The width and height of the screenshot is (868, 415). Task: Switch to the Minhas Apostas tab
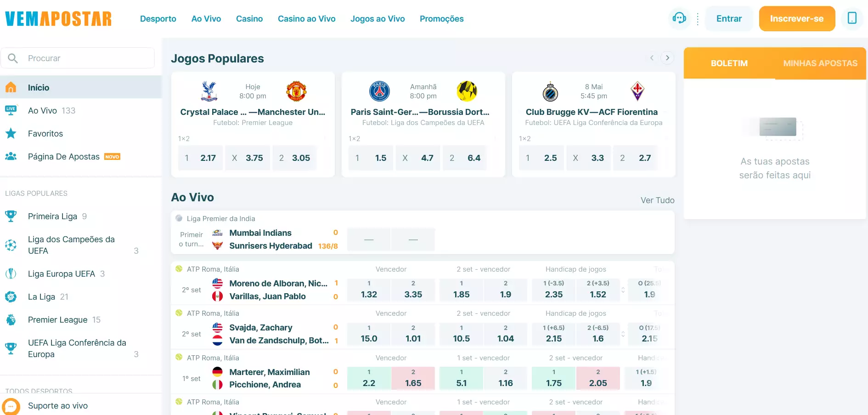(x=820, y=63)
